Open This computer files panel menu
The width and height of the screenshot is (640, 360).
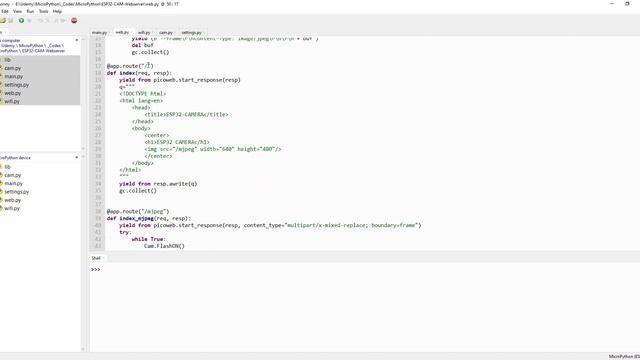77,40
